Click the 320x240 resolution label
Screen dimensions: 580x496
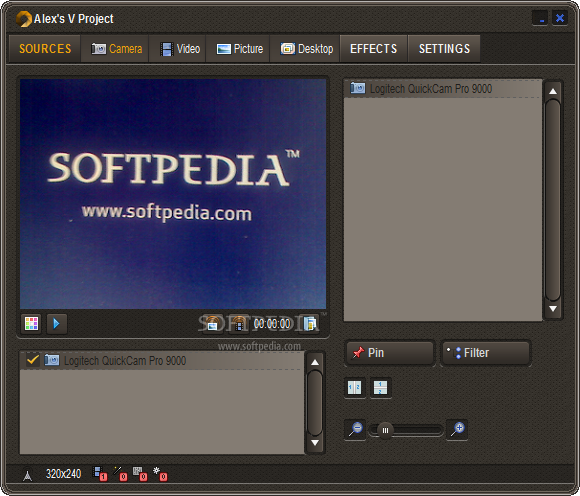63,474
